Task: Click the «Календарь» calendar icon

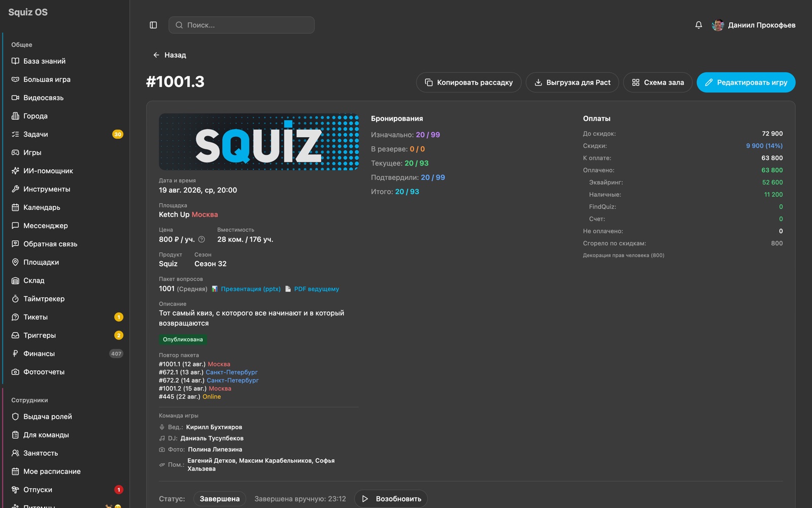Action: click(x=15, y=207)
